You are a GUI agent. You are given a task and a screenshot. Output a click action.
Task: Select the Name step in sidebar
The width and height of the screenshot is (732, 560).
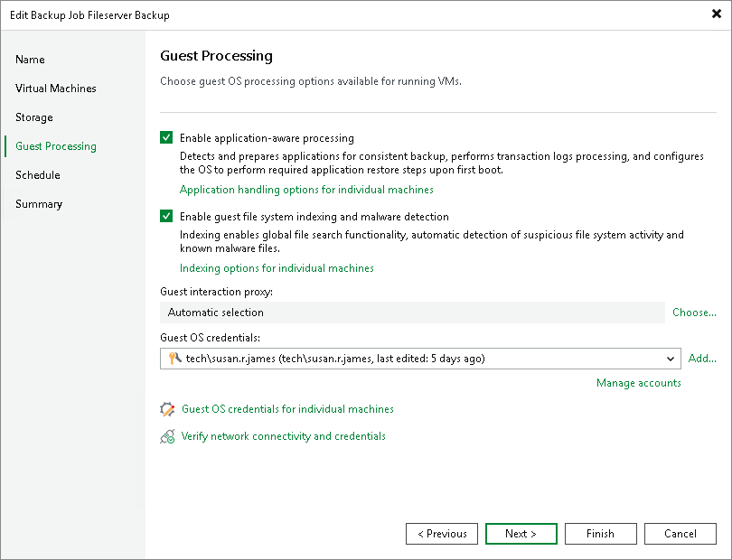30,60
